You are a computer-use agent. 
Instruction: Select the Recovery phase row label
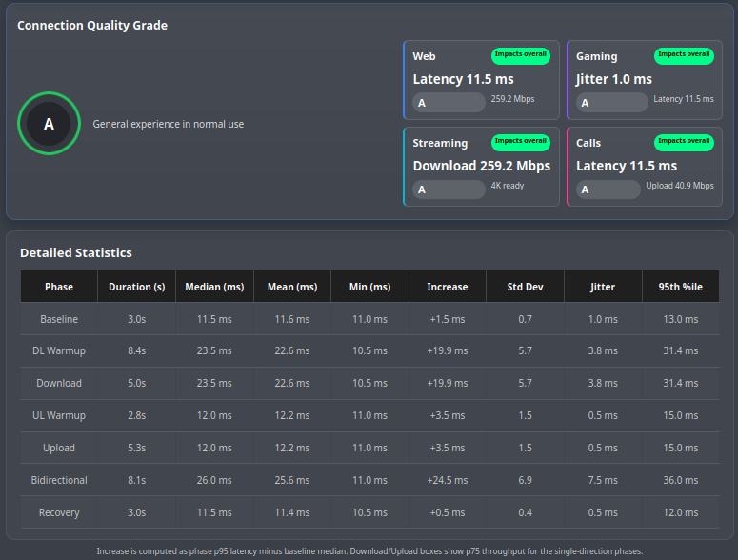[x=59, y=512]
